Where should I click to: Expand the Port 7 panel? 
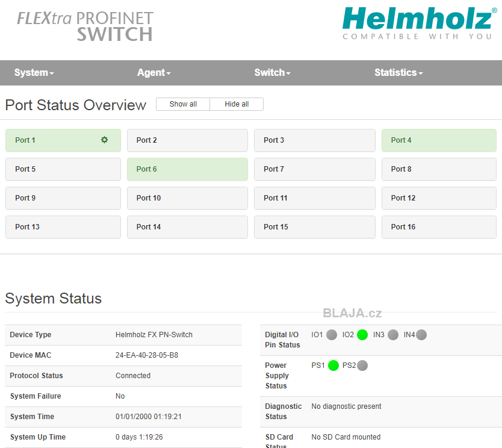click(314, 169)
